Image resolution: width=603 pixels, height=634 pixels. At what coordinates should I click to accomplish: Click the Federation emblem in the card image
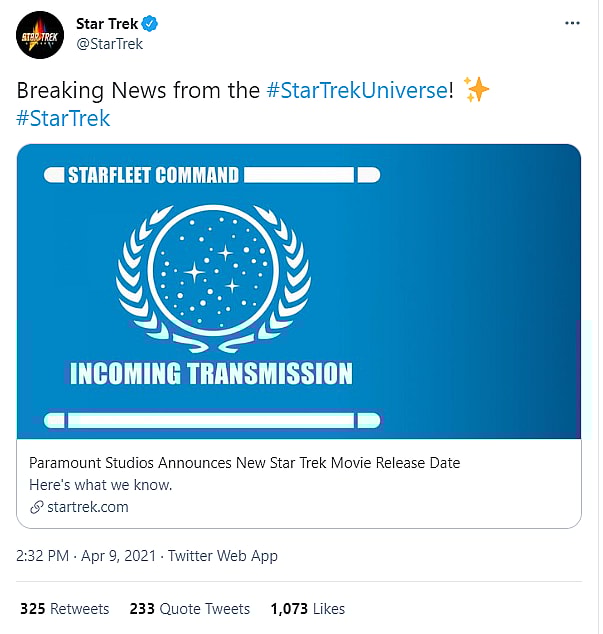click(212, 274)
